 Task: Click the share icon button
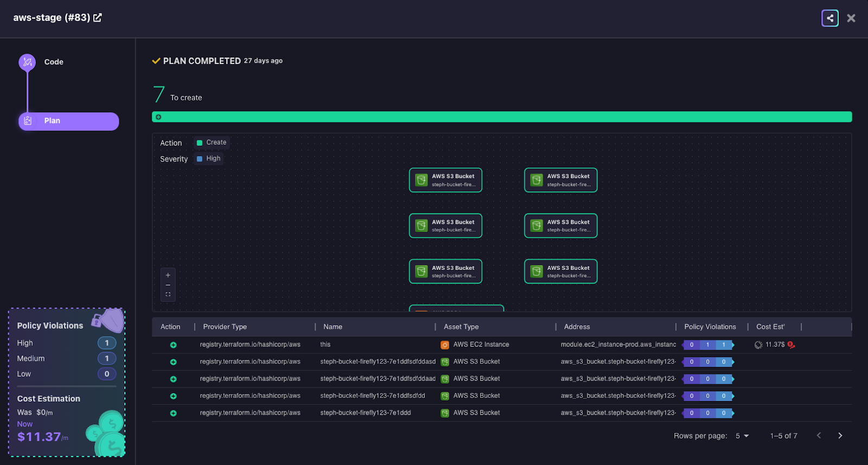[830, 18]
